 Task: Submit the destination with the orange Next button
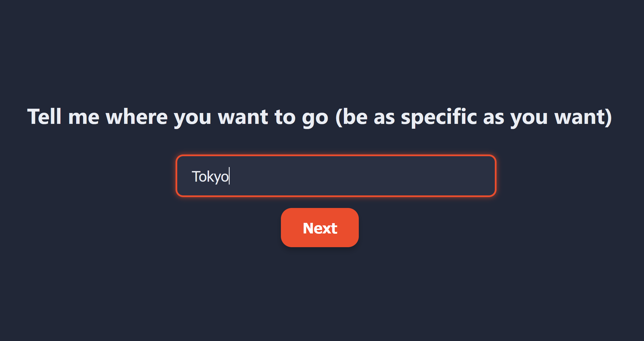320,227
